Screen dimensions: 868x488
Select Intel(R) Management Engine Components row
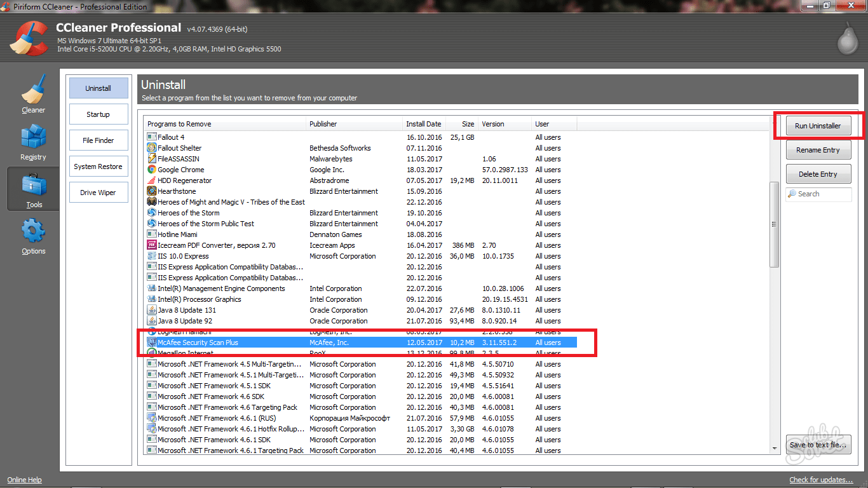click(361, 288)
